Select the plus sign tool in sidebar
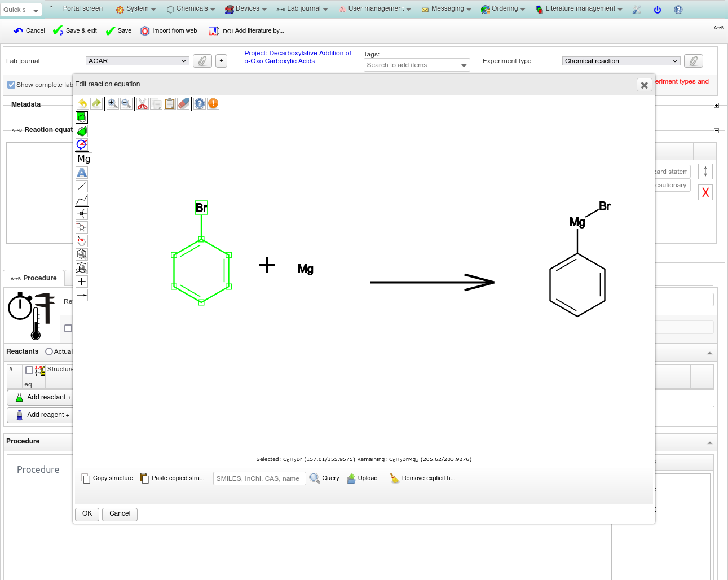This screenshot has height=580, width=728. (82, 282)
